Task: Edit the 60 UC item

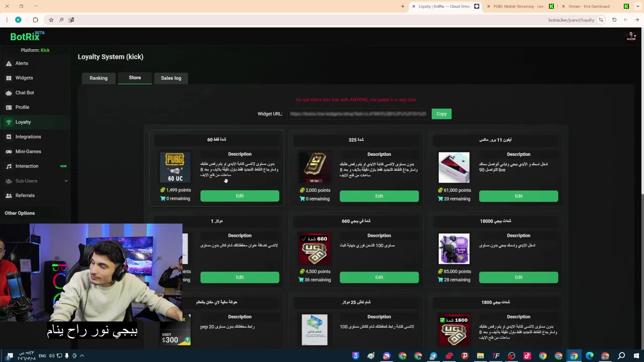Action: 239,196
